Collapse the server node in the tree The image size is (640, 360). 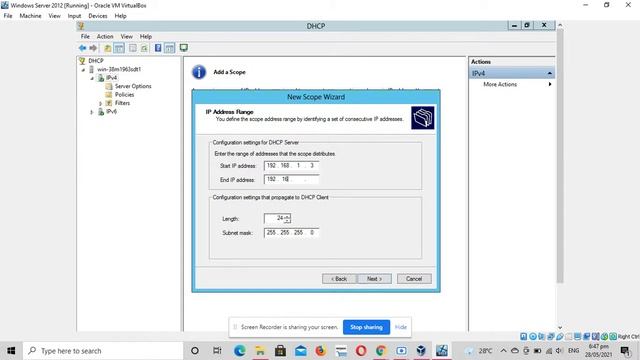tap(84, 69)
